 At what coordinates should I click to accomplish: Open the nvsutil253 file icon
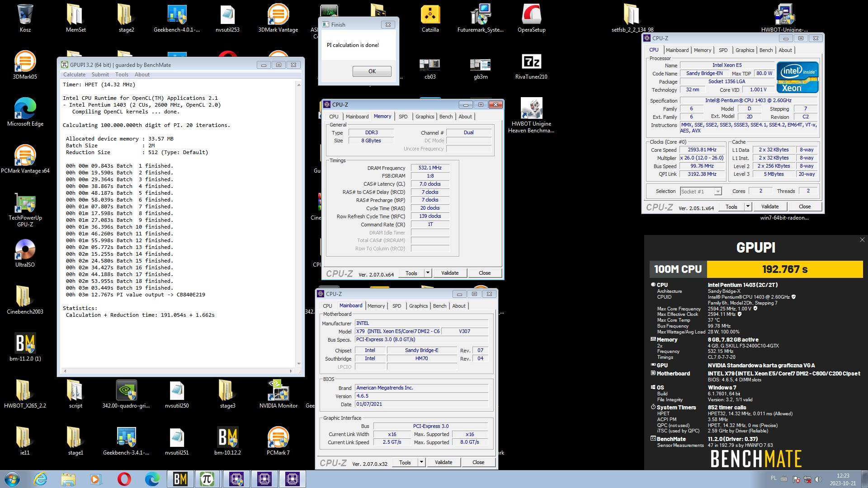click(227, 18)
